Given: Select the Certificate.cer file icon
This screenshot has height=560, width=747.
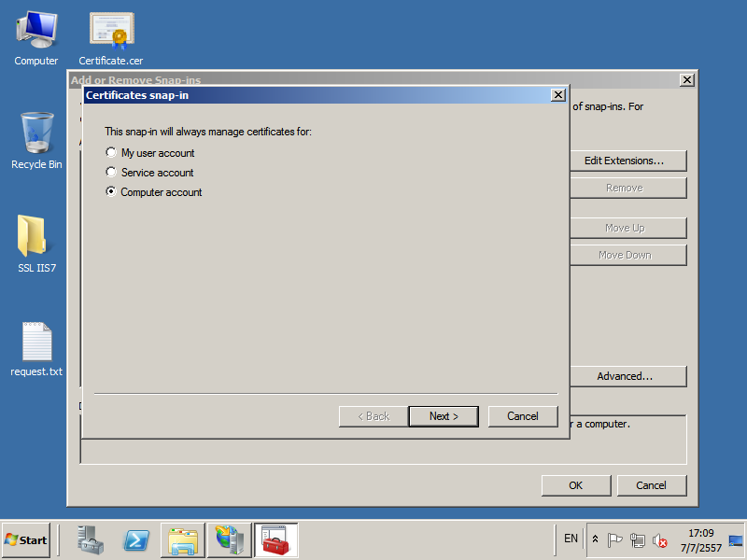Looking at the screenshot, I should pyautogui.click(x=111, y=37).
